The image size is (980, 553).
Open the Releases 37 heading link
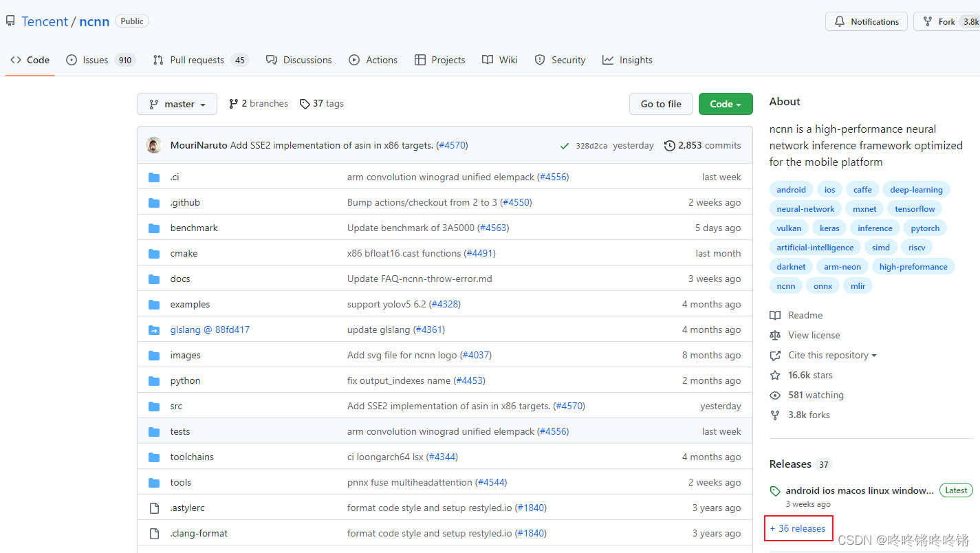click(x=801, y=464)
